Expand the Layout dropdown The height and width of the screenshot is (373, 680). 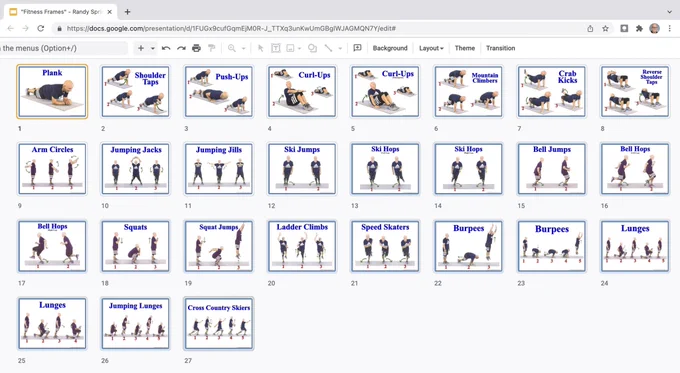431,48
